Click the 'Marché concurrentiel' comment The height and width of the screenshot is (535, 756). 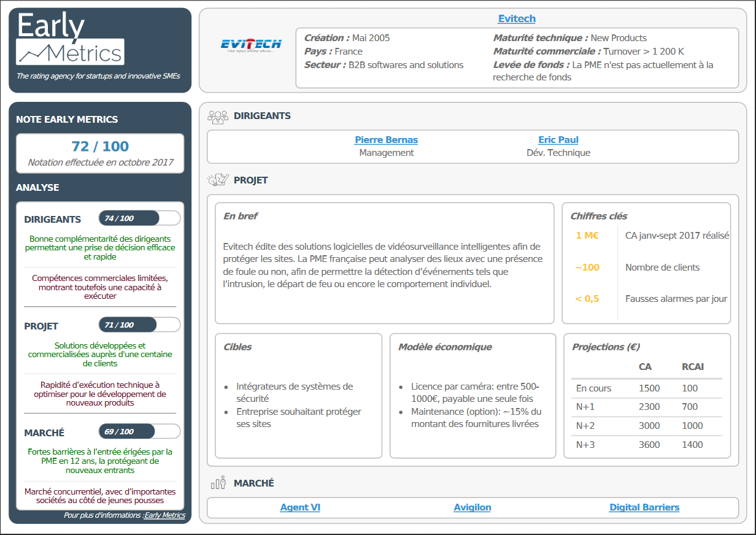tap(100, 496)
